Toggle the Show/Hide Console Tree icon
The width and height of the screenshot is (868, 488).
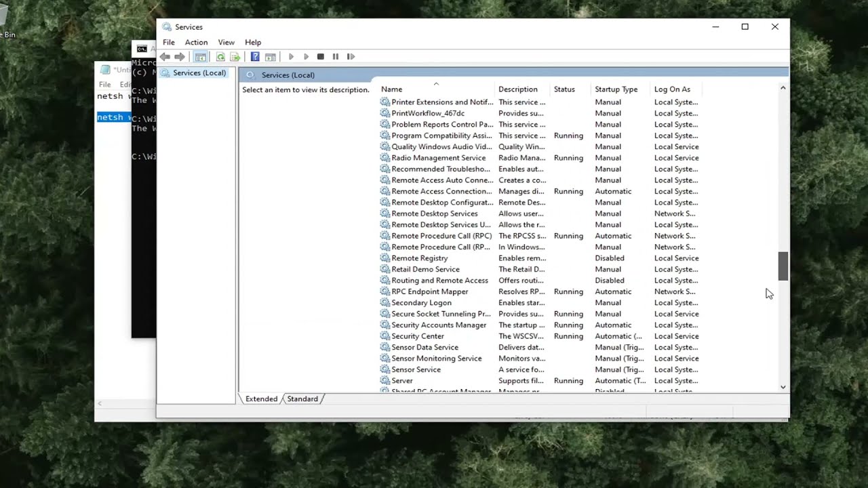pyautogui.click(x=201, y=57)
